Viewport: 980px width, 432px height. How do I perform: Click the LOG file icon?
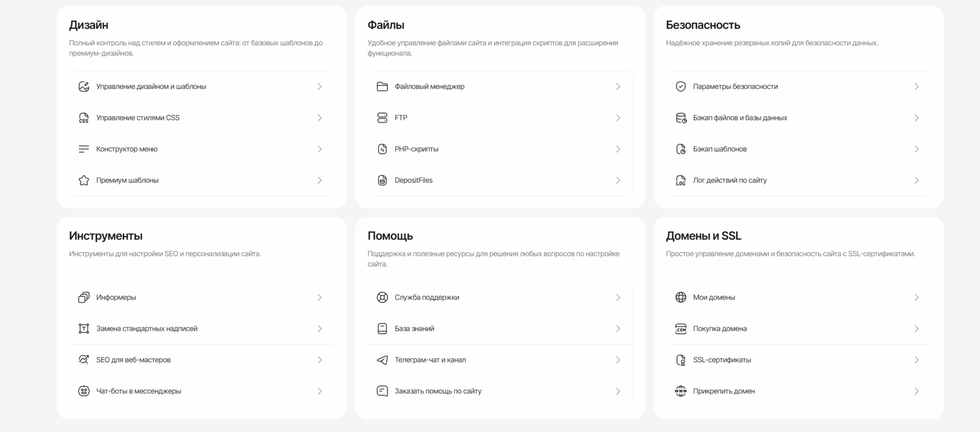681,181
